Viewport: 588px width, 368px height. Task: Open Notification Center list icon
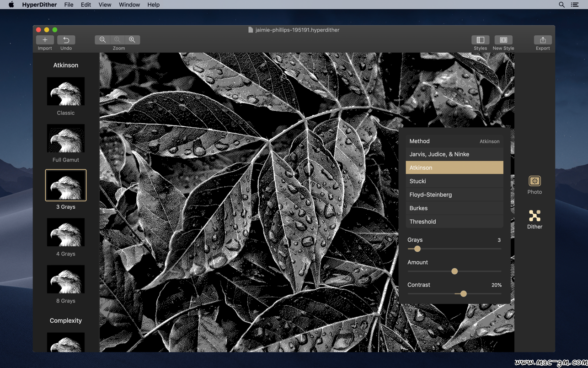point(575,5)
